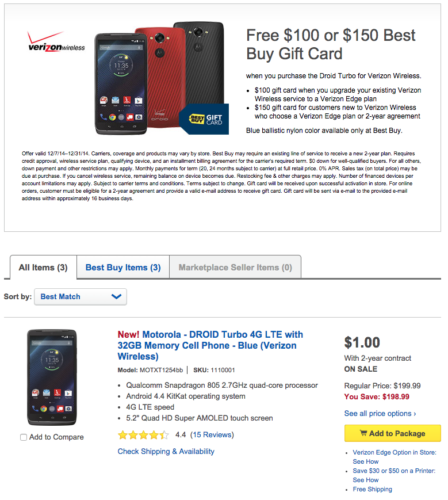Check the Add to Compare checkbox

coord(24,437)
